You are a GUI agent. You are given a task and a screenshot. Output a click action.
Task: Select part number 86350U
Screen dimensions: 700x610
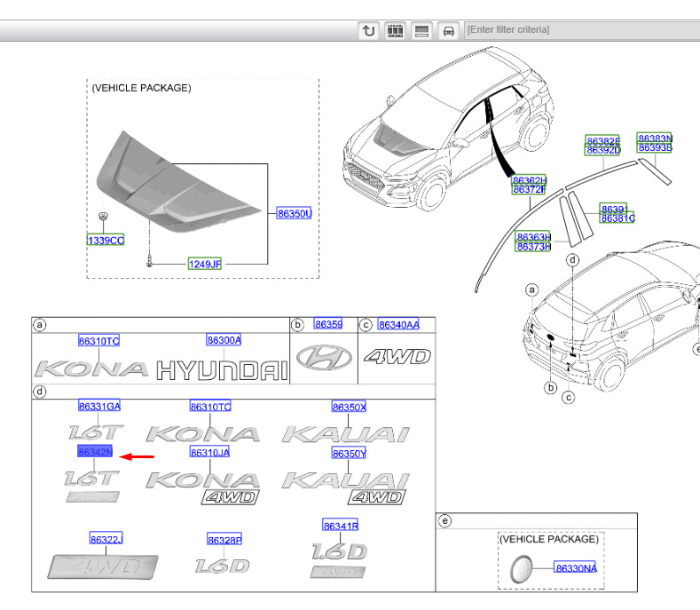click(x=295, y=214)
